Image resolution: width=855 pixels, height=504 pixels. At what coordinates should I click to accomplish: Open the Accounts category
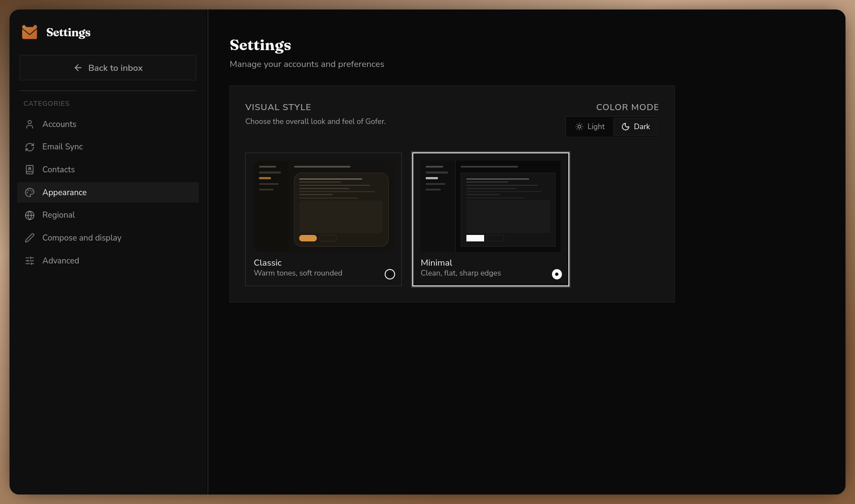(108, 124)
